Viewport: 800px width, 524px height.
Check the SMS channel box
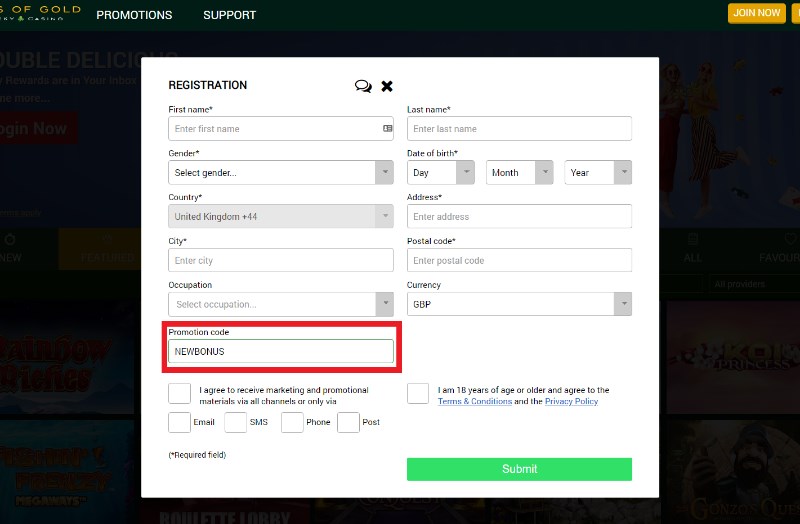click(236, 422)
